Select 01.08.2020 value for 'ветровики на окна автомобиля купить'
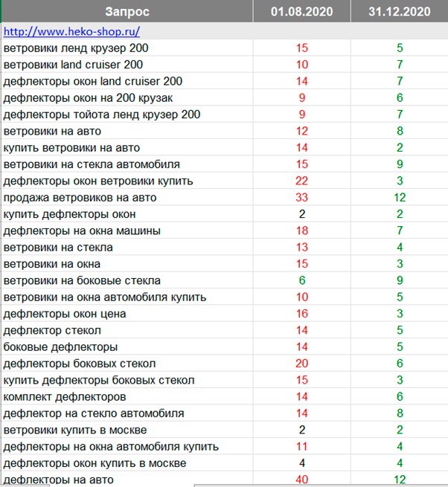The height and width of the screenshot is (487, 448). tap(302, 297)
